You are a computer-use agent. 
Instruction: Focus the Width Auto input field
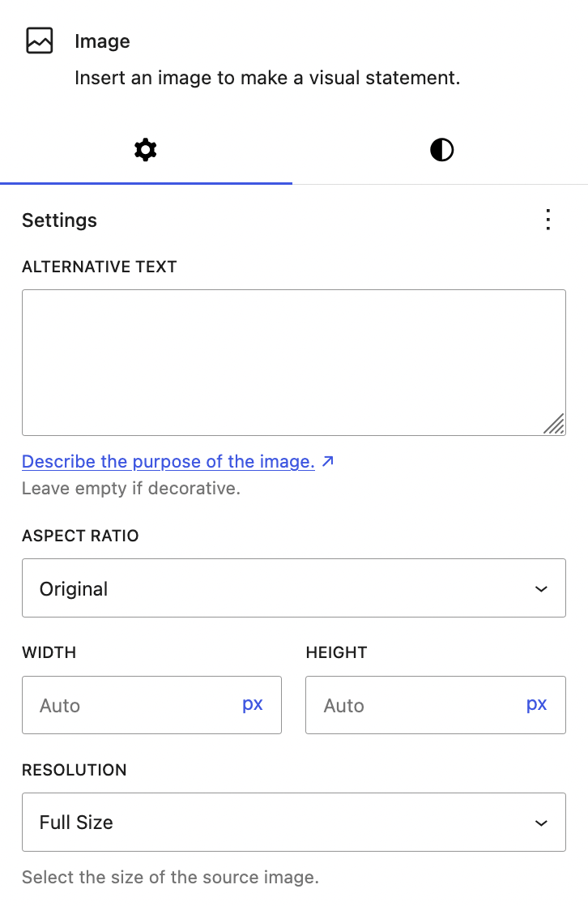(130, 705)
